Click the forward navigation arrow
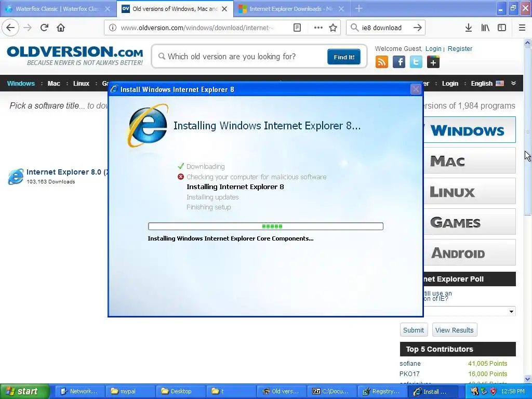 pos(28,28)
